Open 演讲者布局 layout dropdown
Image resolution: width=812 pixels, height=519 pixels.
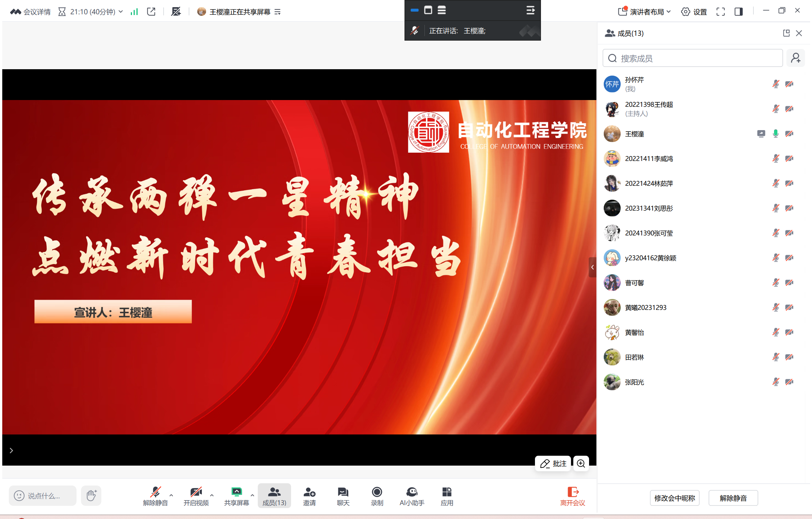click(644, 12)
